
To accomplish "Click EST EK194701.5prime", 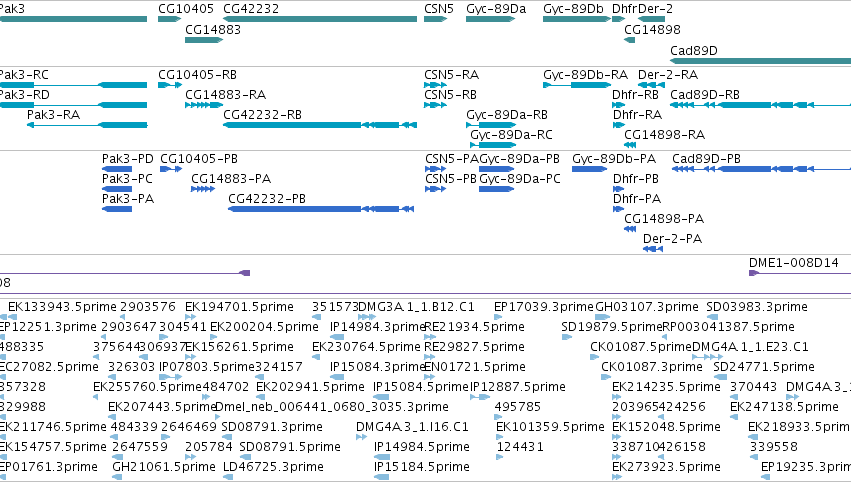I will pos(239,307).
